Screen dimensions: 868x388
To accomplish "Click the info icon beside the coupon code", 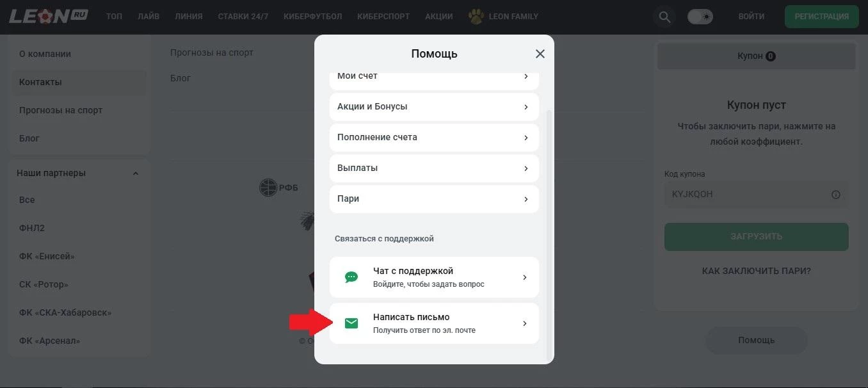I will click(x=836, y=194).
